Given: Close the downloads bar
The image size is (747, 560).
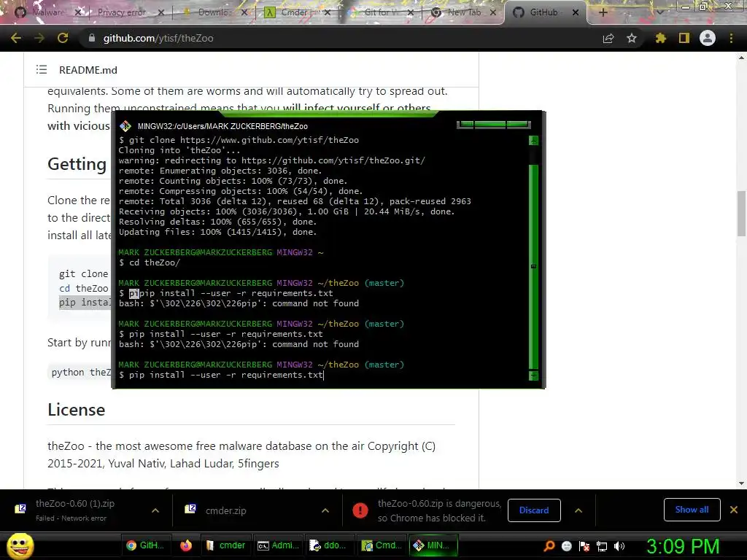Looking at the screenshot, I should (x=734, y=510).
